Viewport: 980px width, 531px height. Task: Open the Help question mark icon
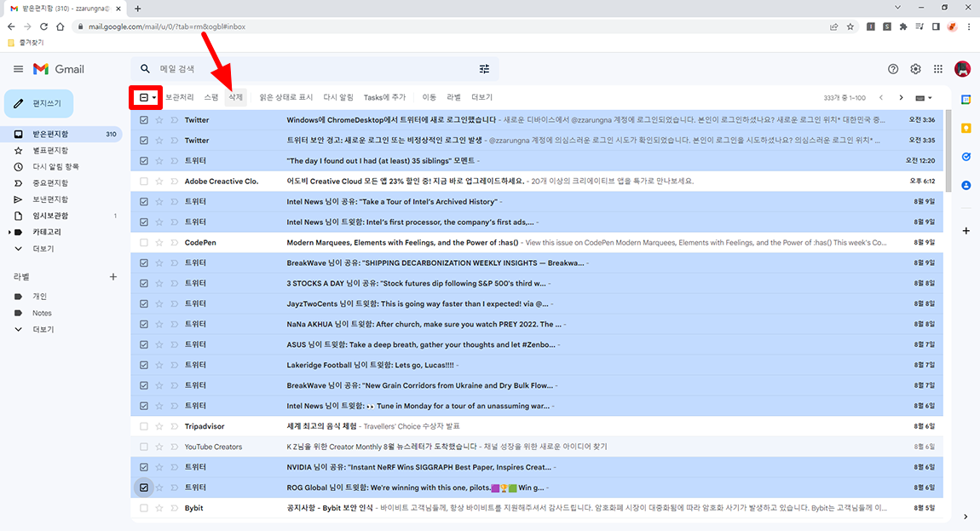893,69
